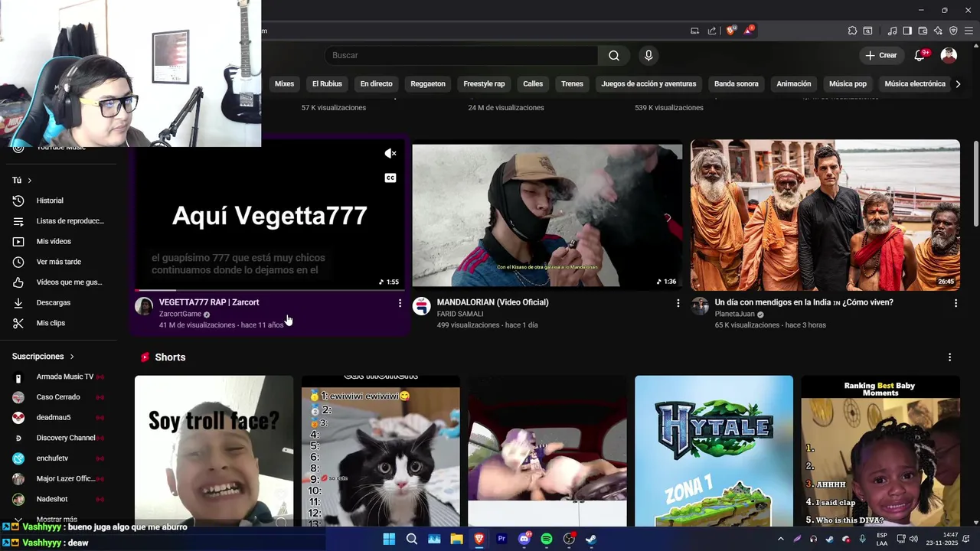Click the search magnifier button
This screenshot has height=551, width=980.
coord(614,55)
